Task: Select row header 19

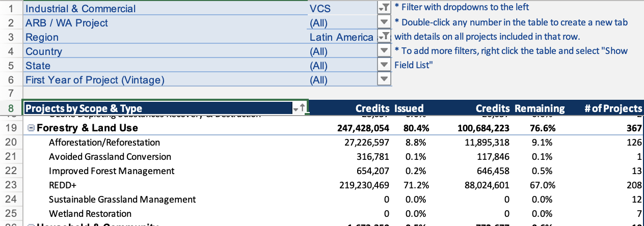Action: coord(11,128)
